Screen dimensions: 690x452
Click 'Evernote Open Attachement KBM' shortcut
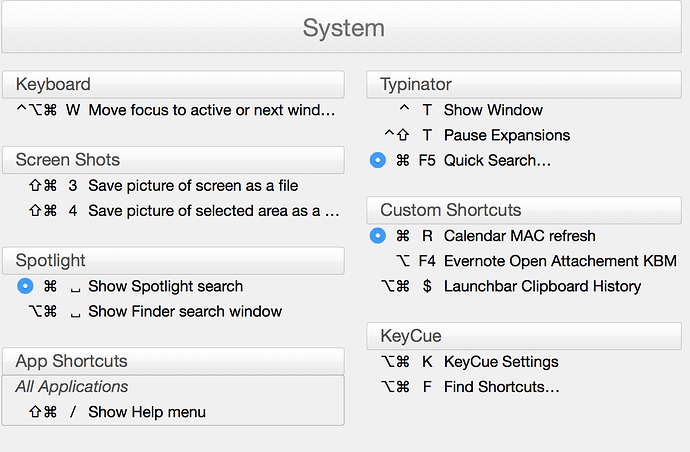(x=560, y=261)
